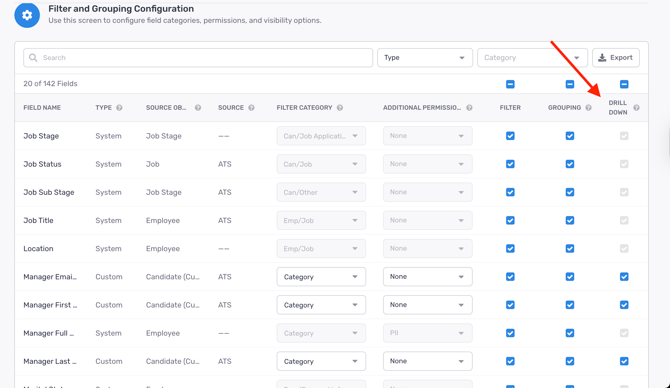Uncheck Filter for Job Stage row
Screen dimensions: 670x388
click(510, 136)
